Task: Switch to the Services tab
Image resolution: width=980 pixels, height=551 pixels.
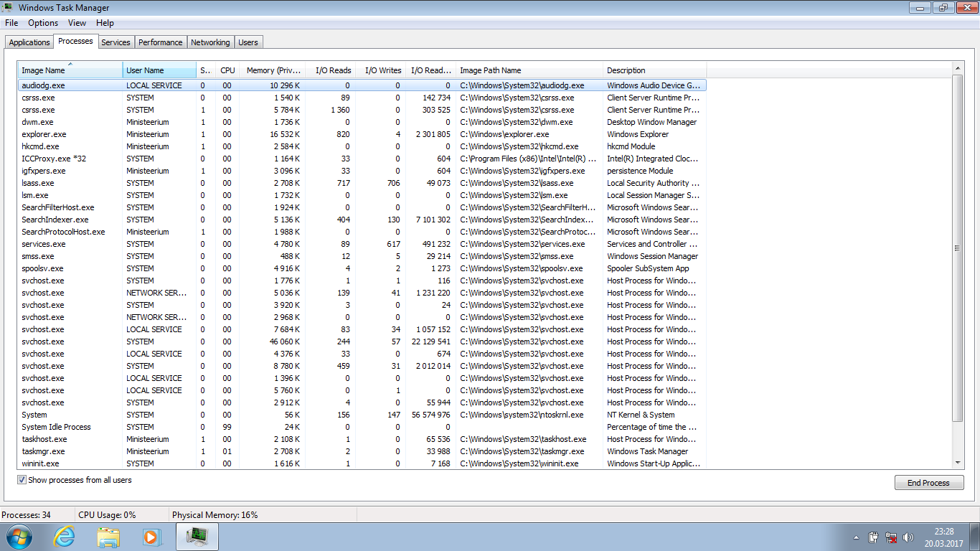Action: coord(116,42)
